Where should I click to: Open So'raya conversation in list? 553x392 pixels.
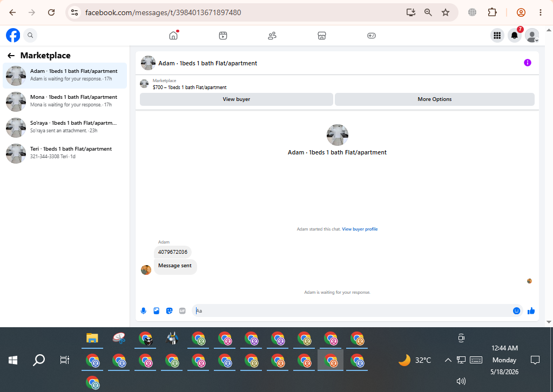[x=65, y=127]
